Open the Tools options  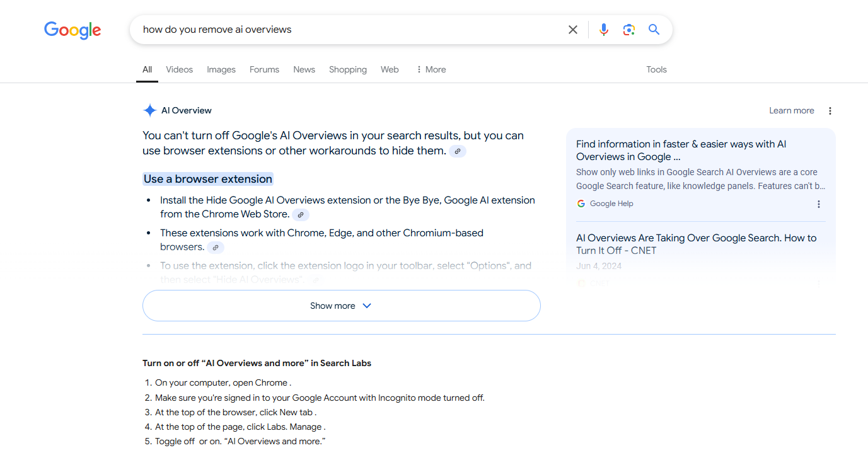point(656,70)
